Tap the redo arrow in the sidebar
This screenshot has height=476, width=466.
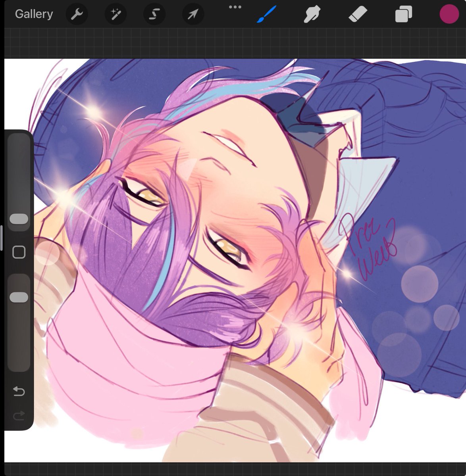pos(19,416)
